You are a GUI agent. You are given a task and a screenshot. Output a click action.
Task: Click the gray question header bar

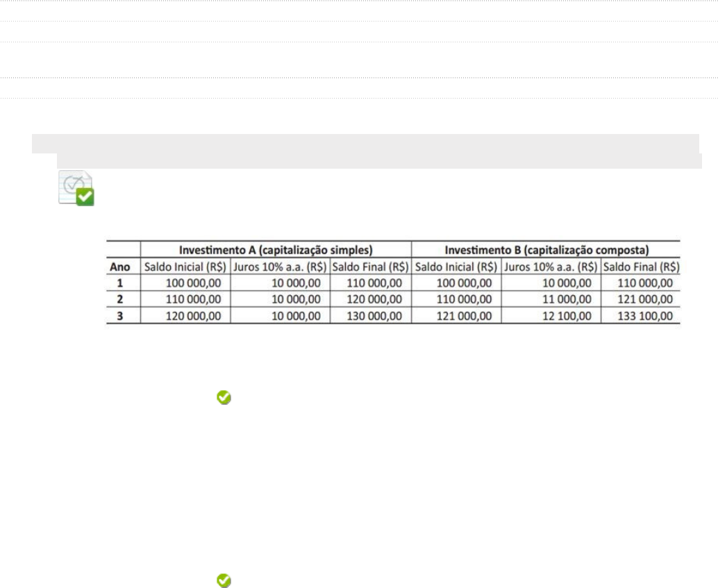click(365, 143)
